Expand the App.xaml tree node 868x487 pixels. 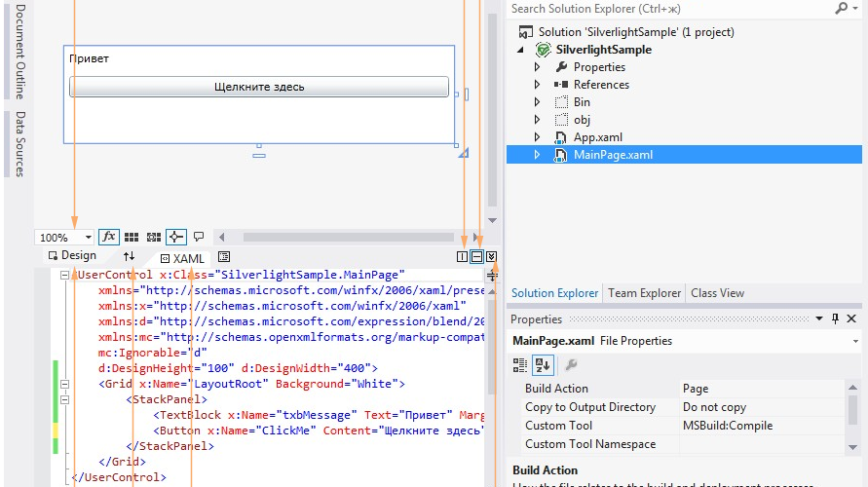tap(537, 137)
